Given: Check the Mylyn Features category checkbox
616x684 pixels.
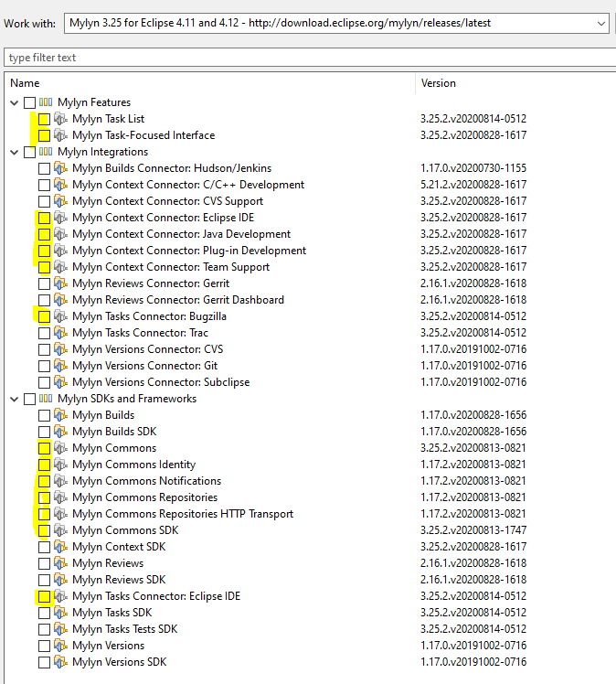Looking at the screenshot, I should (x=29, y=103).
